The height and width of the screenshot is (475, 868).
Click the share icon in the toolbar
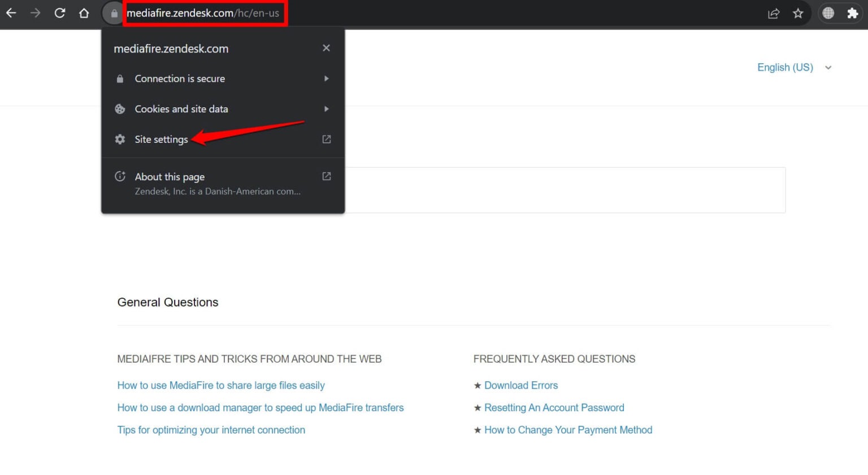(x=774, y=14)
